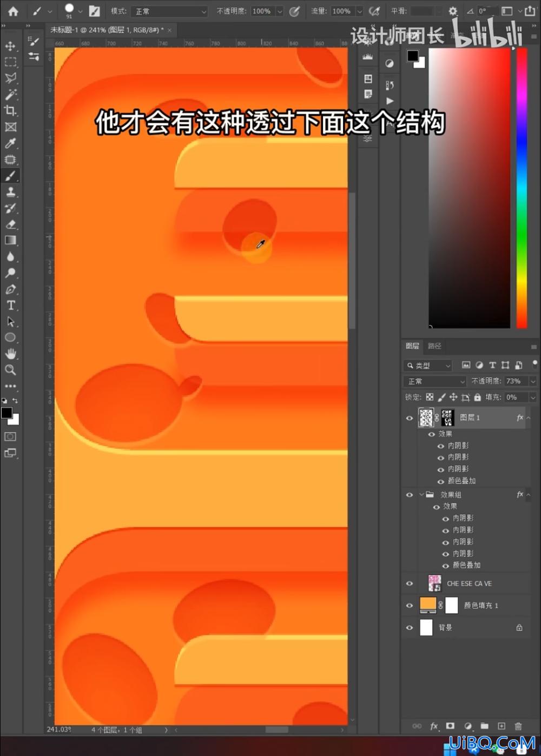Select the Eyedropper tool in toolbar

(x=10, y=143)
